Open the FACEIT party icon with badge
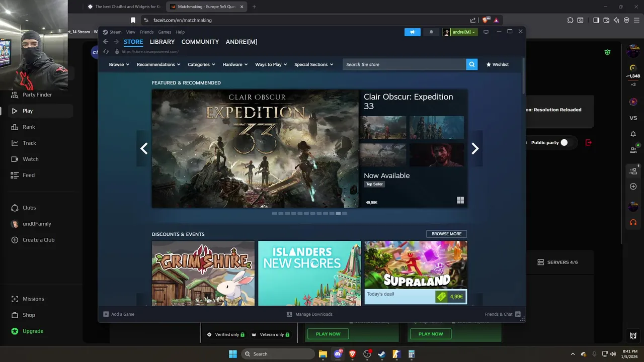 (633, 170)
